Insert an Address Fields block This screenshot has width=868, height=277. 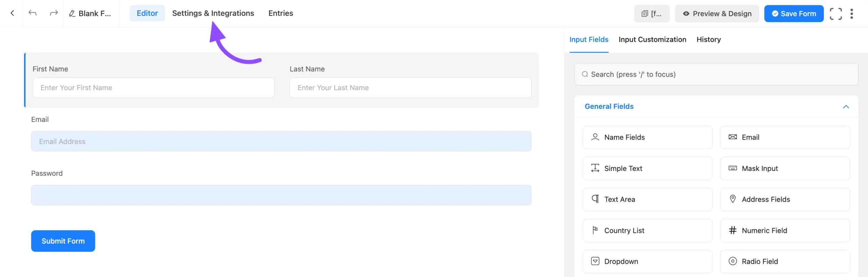click(785, 199)
